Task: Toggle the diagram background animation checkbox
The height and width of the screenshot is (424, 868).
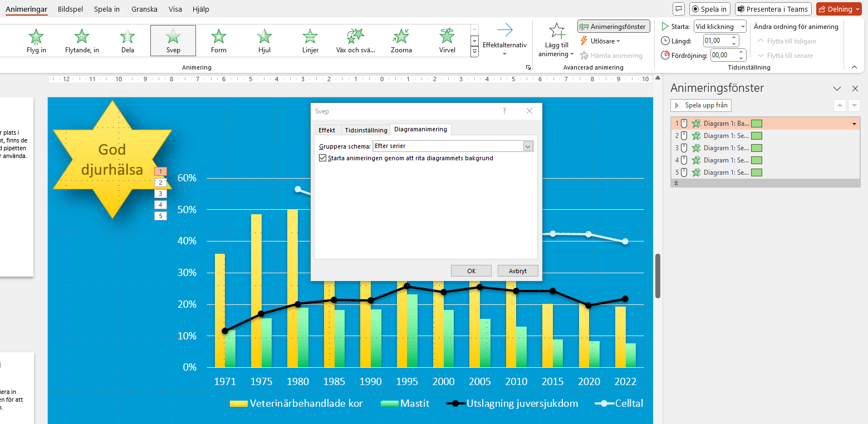Action: 323,158
